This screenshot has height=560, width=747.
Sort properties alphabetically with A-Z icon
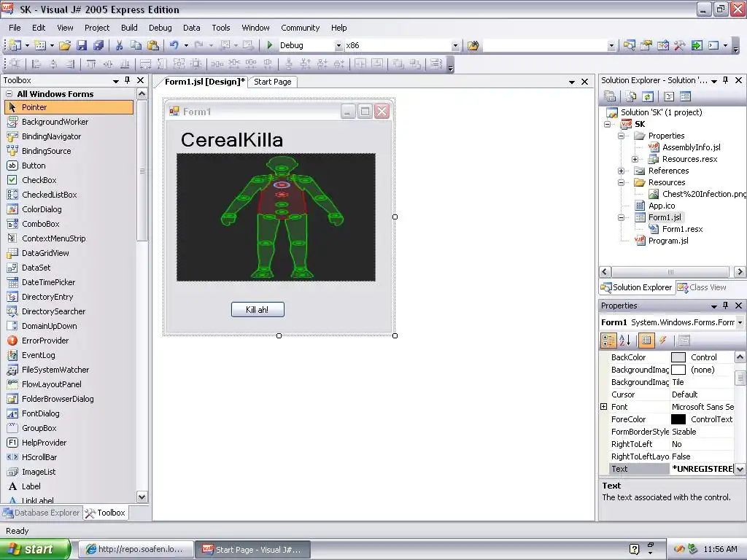pyautogui.click(x=624, y=340)
